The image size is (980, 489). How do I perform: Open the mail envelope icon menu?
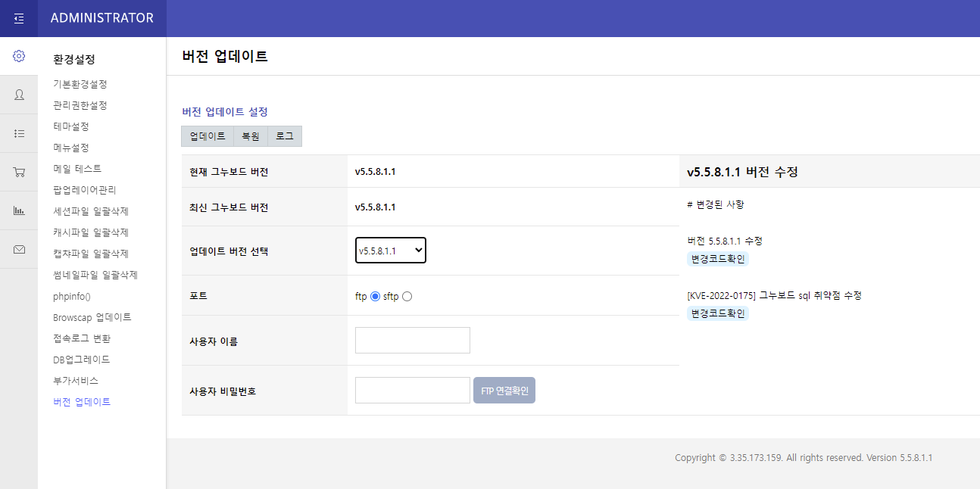click(x=19, y=249)
